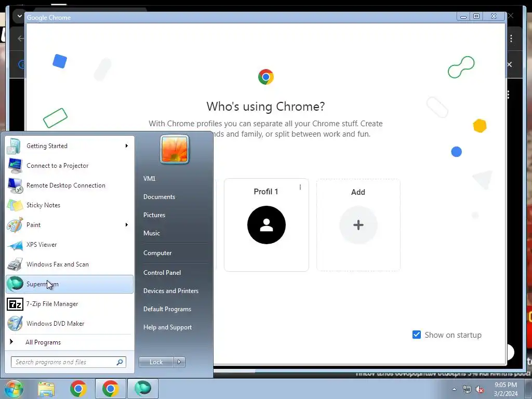Click the user account picture
The height and width of the screenshot is (399, 532).
175,150
